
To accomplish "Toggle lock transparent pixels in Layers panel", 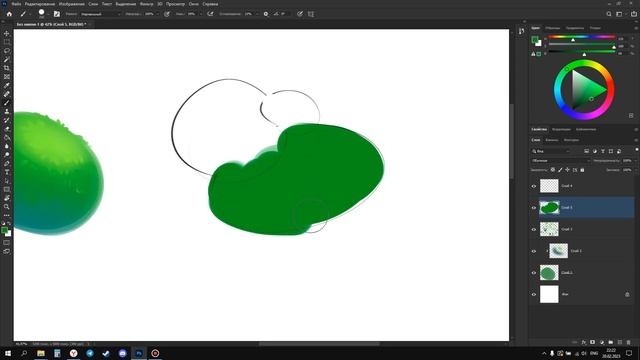I will (x=553, y=170).
